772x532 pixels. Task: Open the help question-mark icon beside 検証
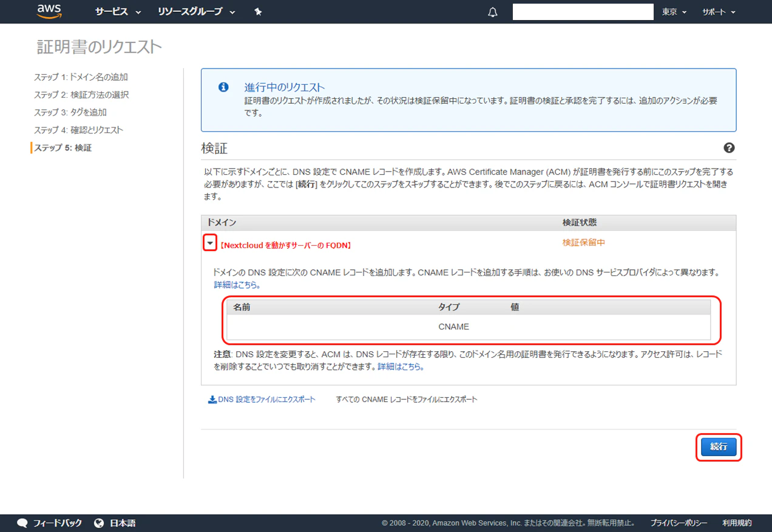[729, 148]
